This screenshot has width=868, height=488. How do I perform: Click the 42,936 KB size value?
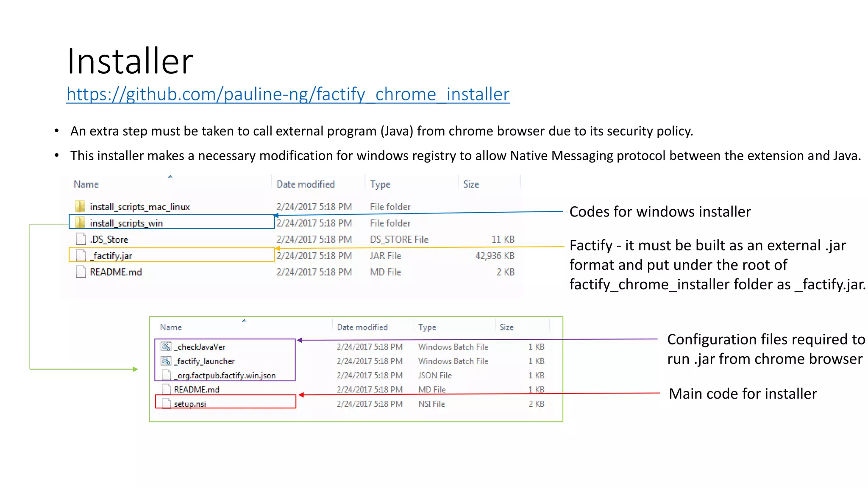click(x=495, y=256)
